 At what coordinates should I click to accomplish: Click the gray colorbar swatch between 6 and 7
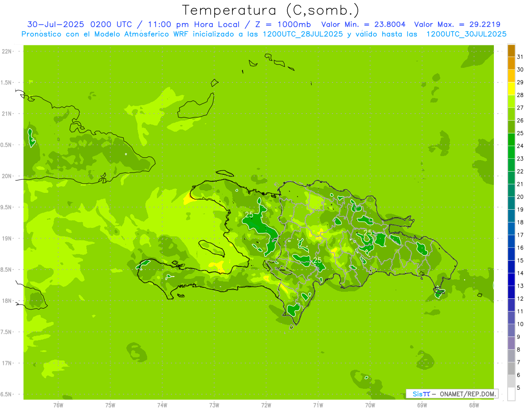pos(511,369)
